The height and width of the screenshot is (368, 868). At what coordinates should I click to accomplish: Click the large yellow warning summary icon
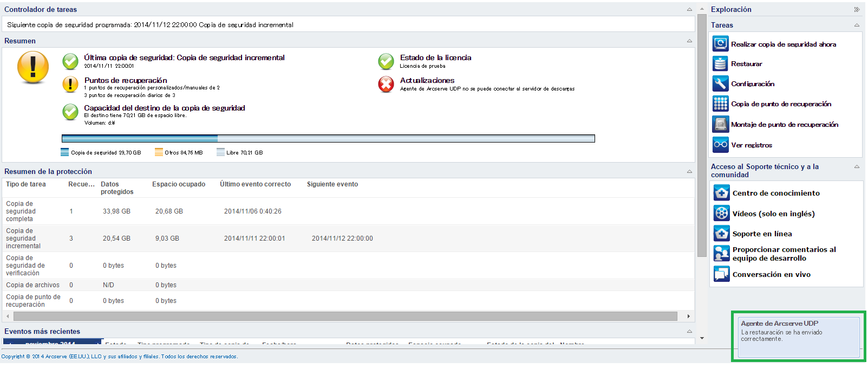pyautogui.click(x=33, y=67)
